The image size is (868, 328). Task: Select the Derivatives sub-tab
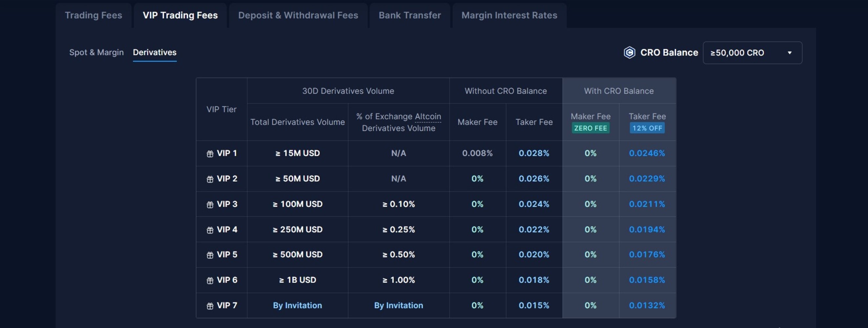pos(154,52)
